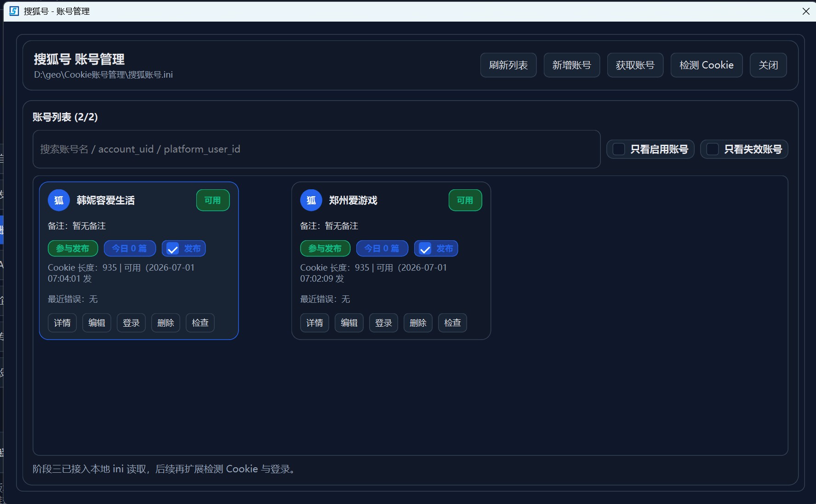Click 编辑 for 韩妮容爱生活 account

97,323
